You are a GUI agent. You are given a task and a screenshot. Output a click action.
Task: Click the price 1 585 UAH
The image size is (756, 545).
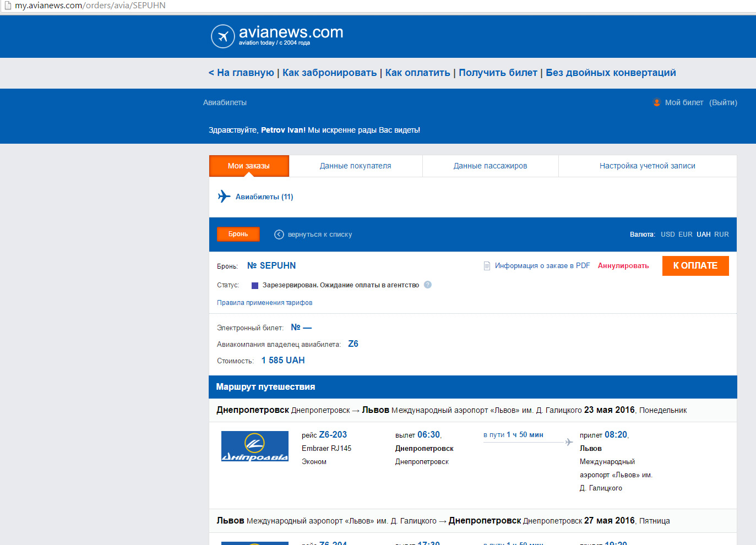[x=283, y=360]
